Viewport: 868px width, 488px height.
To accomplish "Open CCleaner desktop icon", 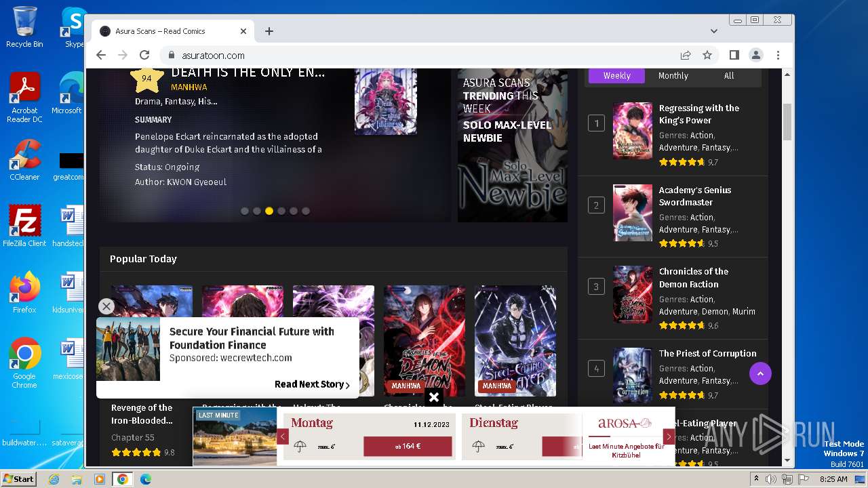I will coord(24,159).
